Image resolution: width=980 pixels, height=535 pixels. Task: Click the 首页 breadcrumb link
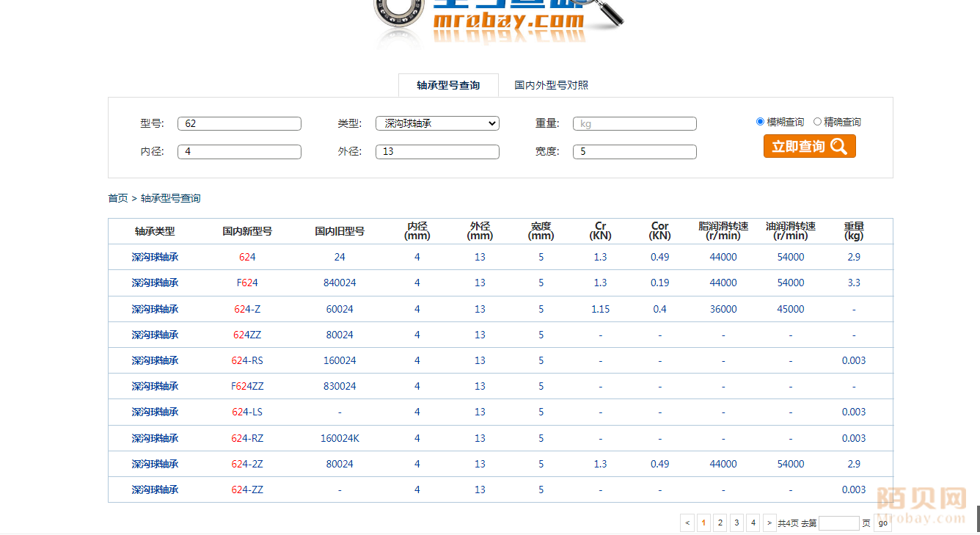tap(117, 198)
